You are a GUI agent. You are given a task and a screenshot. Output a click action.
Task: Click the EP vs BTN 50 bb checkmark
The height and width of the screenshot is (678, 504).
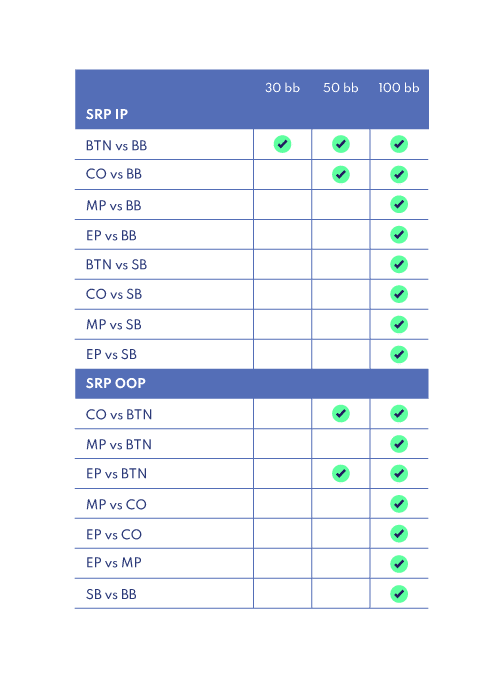click(x=341, y=473)
